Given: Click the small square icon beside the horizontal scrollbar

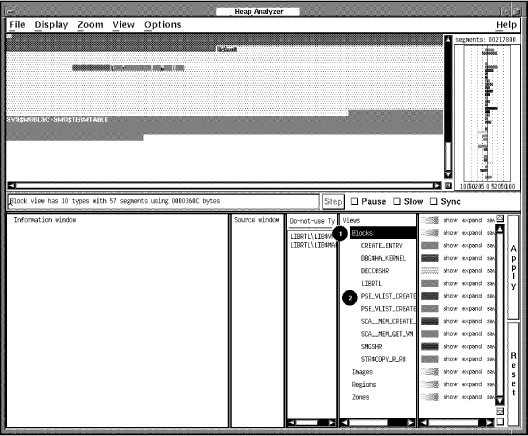Looking at the screenshot, I should [x=448, y=186].
